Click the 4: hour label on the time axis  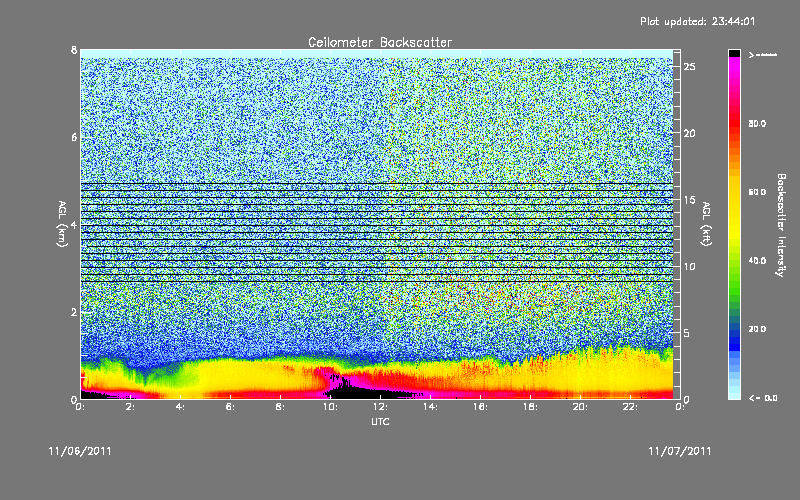tap(181, 407)
